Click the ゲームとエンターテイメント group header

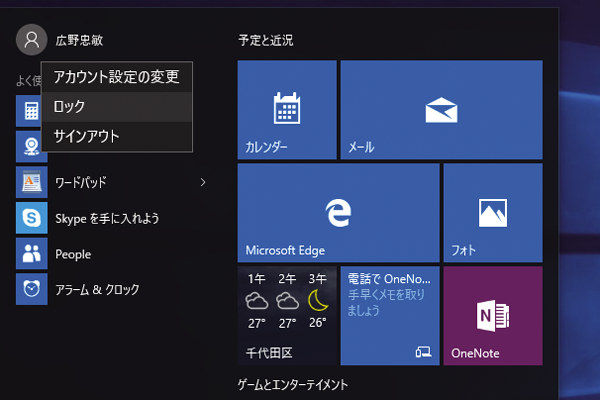tap(293, 384)
